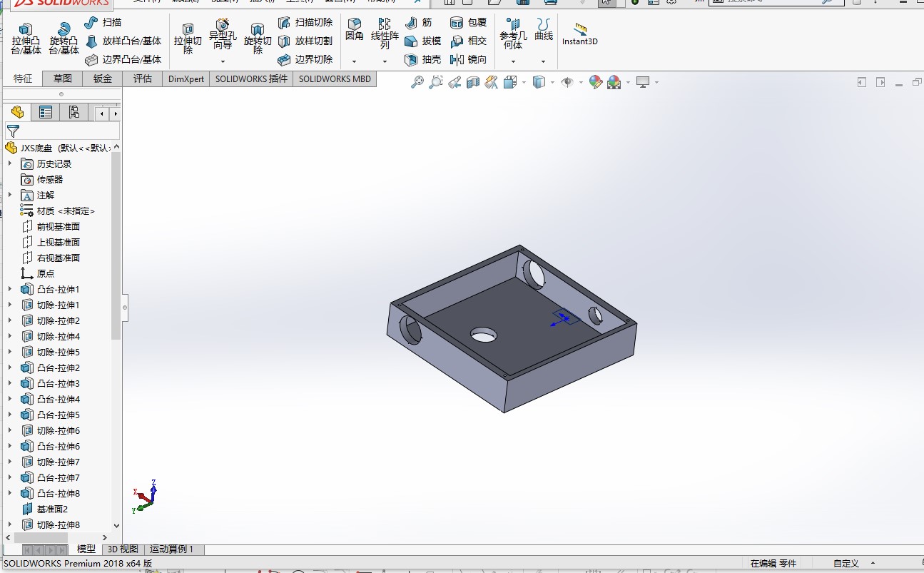Viewport: 924px width, 573px height.
Task: Choose the 边界凸台/基体 boundary boss tool
Action: pyautogui.click(x=123, y=60)
